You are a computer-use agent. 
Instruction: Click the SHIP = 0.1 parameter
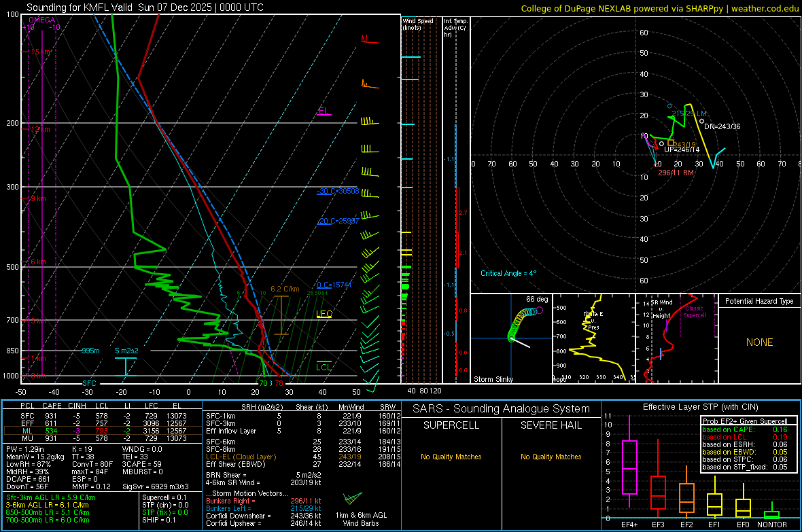(x=158, y=520)
